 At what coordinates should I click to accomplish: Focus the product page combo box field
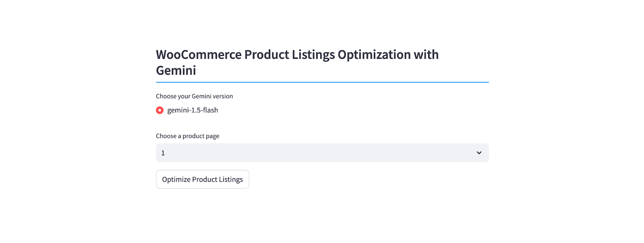coord(322,153)
